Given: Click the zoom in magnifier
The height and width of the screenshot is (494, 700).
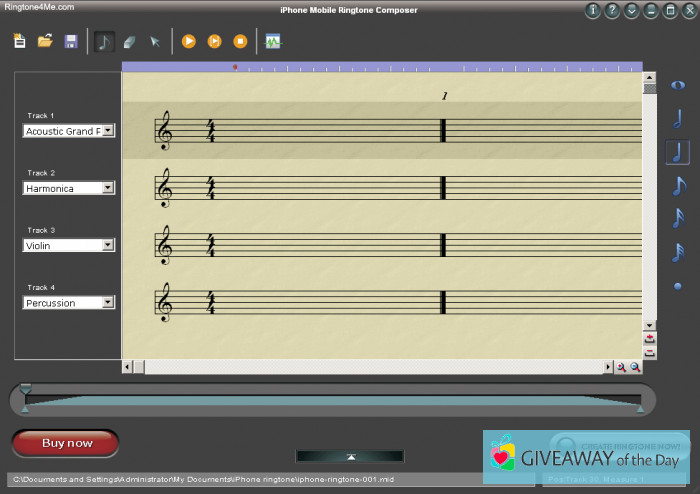Looking at the screenshot, I should coord(621,368).
